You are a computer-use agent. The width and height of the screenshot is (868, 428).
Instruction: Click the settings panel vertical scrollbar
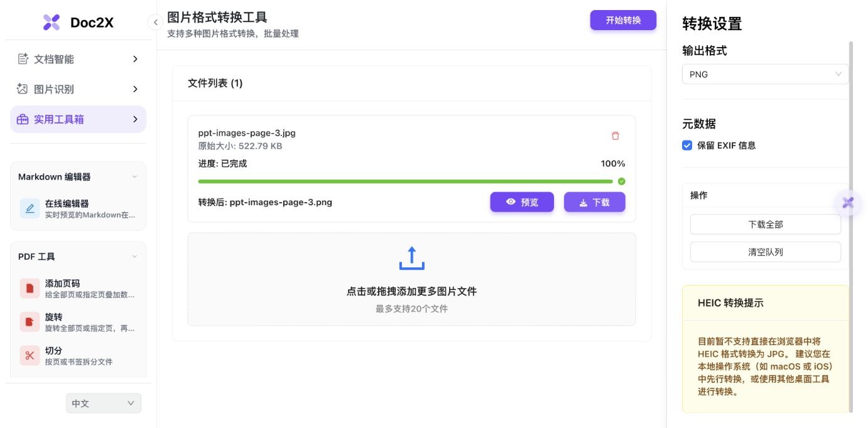851,226
